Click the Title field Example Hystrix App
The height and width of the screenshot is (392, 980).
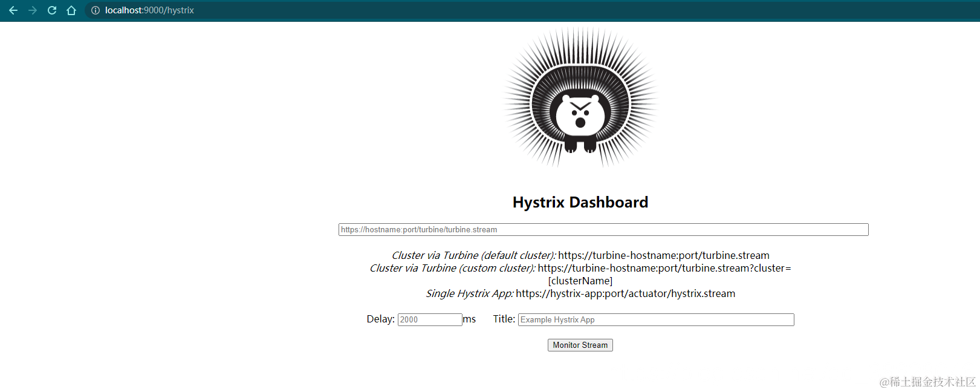[x=656, y=319]
